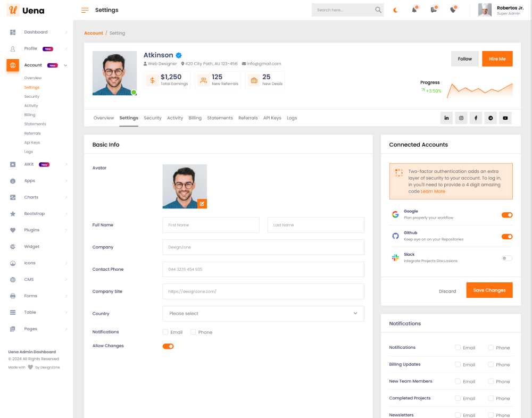Open the Country dropdown
The height and width of the screenshot is (418, 532).
coord(263,314)
